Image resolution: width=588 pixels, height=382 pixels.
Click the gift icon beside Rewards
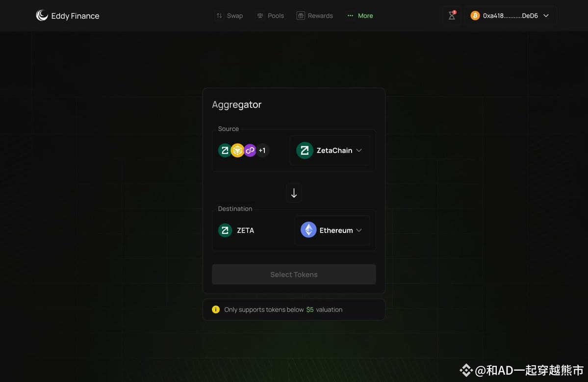pyautogui.click(x=301, y=16)
